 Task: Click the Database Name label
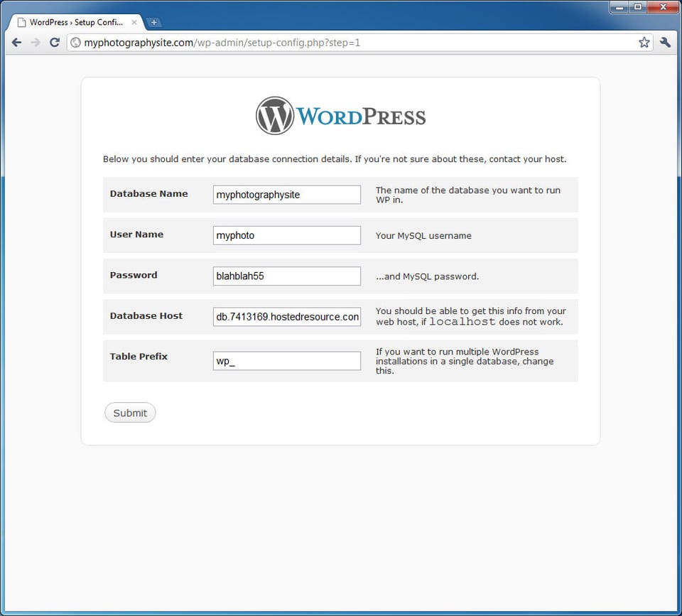[148, 193]
